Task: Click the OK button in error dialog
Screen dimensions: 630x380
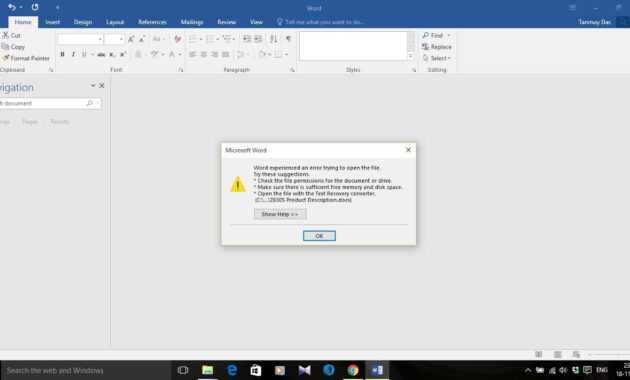Action: [x=319, y=236]
